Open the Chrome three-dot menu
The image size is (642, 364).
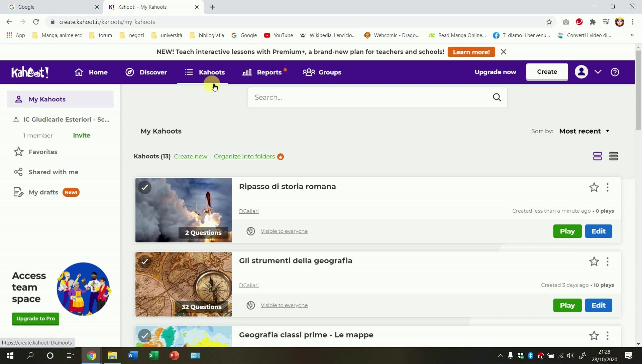633,22
